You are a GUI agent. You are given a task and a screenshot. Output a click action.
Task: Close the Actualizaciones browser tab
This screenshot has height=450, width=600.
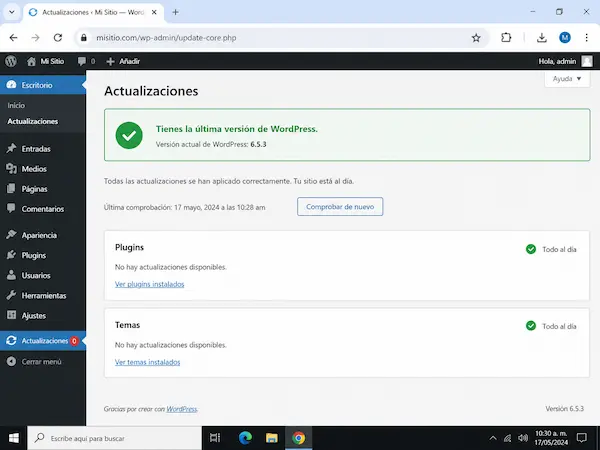[x=154, y=12]
